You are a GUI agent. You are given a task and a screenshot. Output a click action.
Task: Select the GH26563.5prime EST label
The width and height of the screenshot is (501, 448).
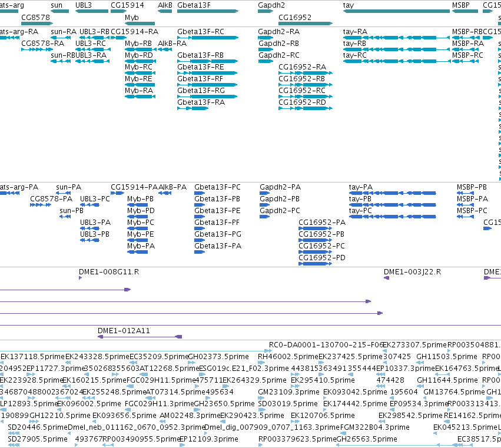point(367,439)
